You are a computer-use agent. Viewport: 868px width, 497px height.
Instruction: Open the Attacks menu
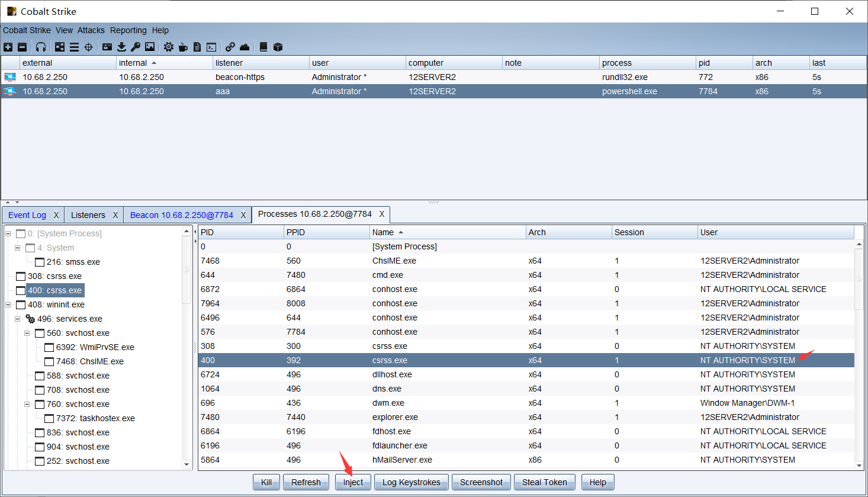click(x=91, y=30)
